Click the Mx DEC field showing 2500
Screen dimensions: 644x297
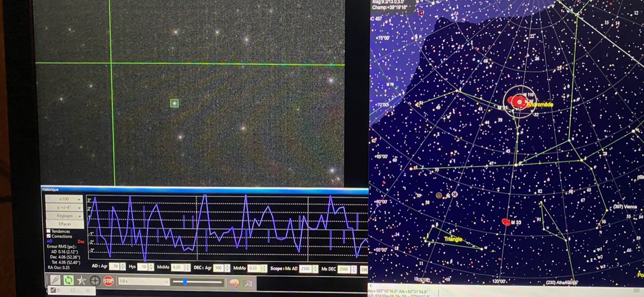344,269
